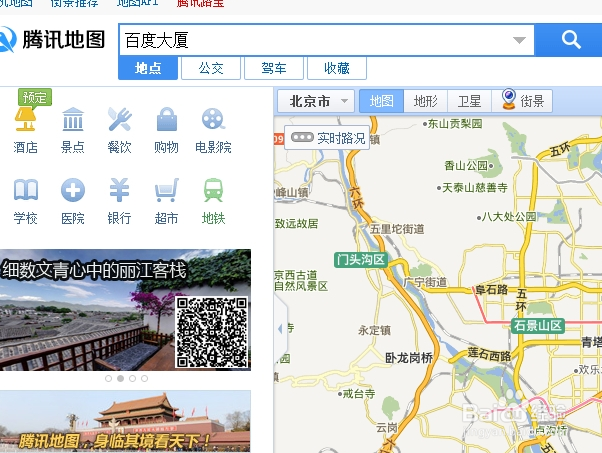Click the blue search magnifier button
602x453 pixels.
pos(570,40)
